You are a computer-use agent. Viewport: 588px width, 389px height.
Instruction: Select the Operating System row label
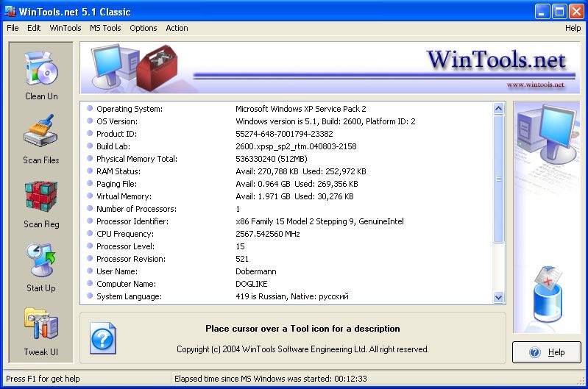(130, 109)
